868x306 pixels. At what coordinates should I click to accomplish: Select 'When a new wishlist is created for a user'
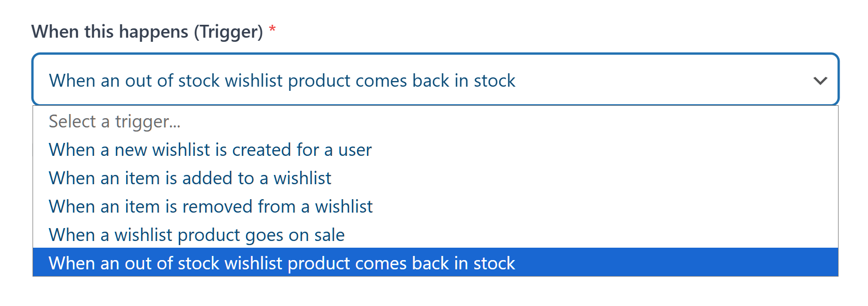click(210, 150)
